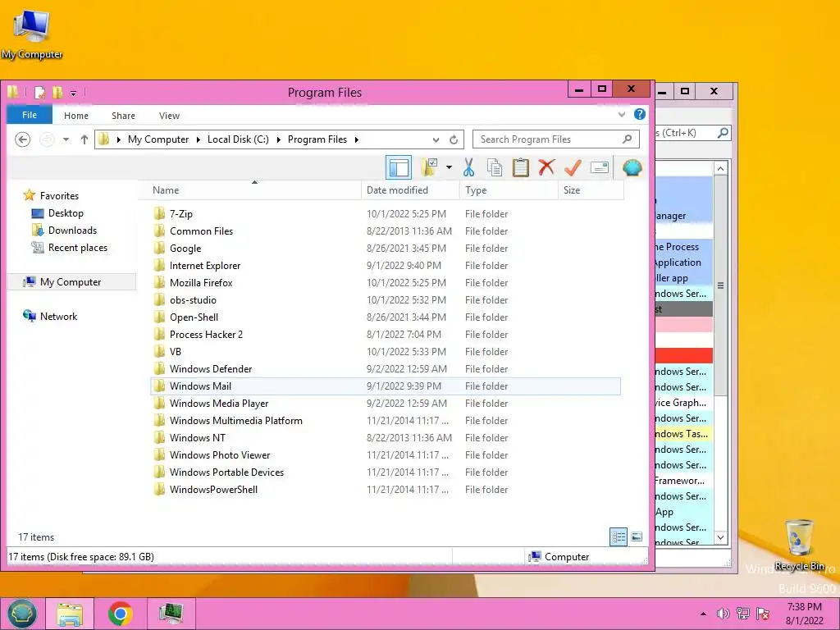Click the search magnifier icon in Program Files
Viewport: 840px width, 630px height.
click(x=628, y=139)
